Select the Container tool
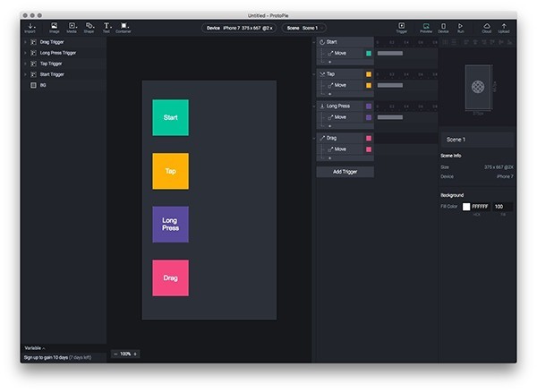 click(124, 27)
